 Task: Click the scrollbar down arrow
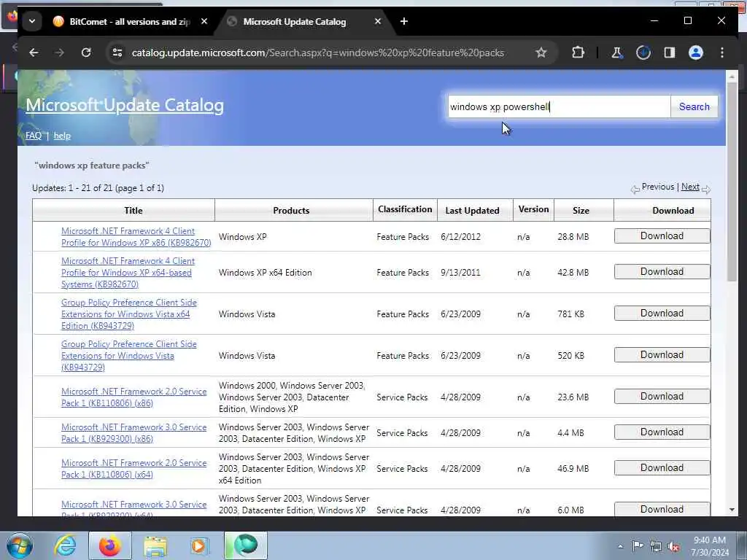(732, 510)
